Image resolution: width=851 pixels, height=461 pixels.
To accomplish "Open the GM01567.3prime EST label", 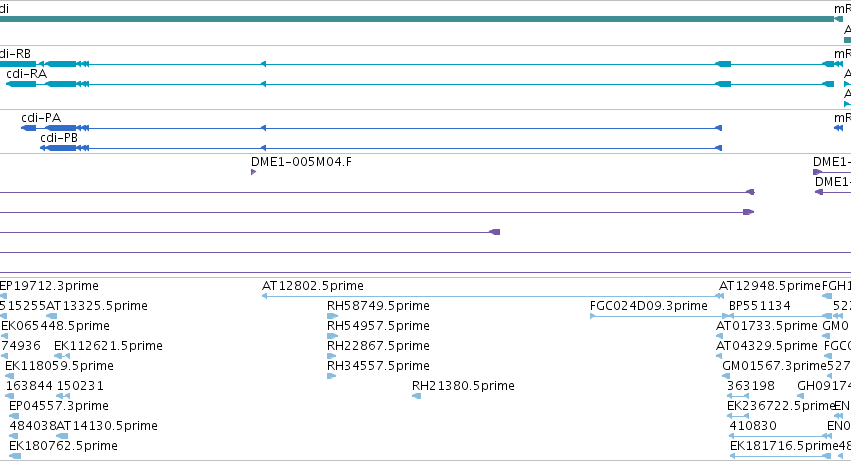I will click(x=774, y=366).
